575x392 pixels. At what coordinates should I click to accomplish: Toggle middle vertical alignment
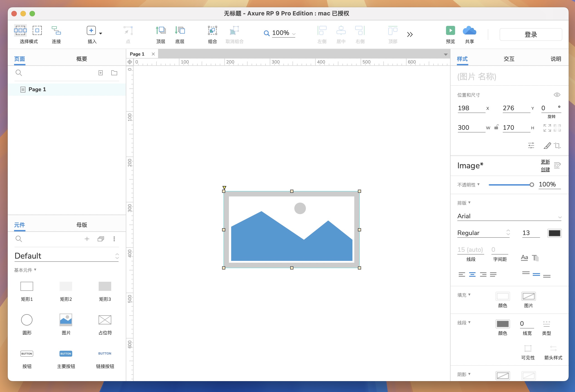(536, 274)
